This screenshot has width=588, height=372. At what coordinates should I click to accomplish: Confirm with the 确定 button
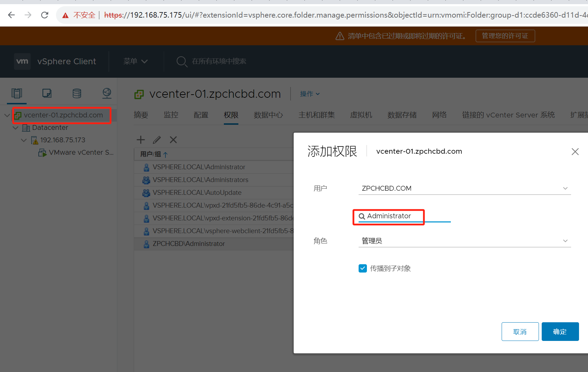tap(560, 332)
